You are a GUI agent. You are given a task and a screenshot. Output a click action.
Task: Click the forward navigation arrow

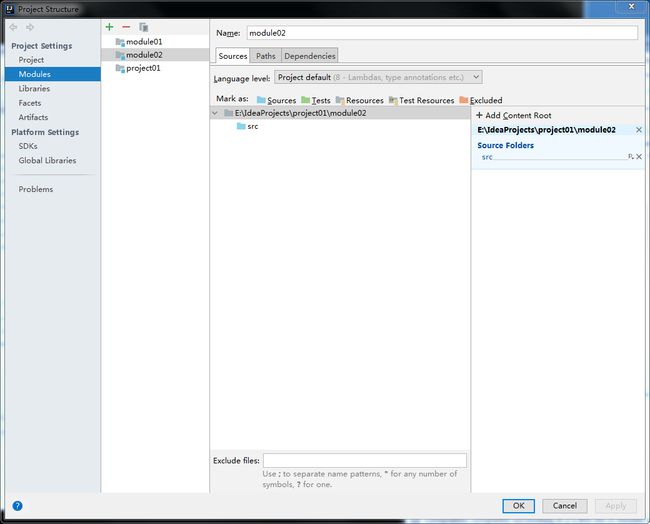point(30,27)
